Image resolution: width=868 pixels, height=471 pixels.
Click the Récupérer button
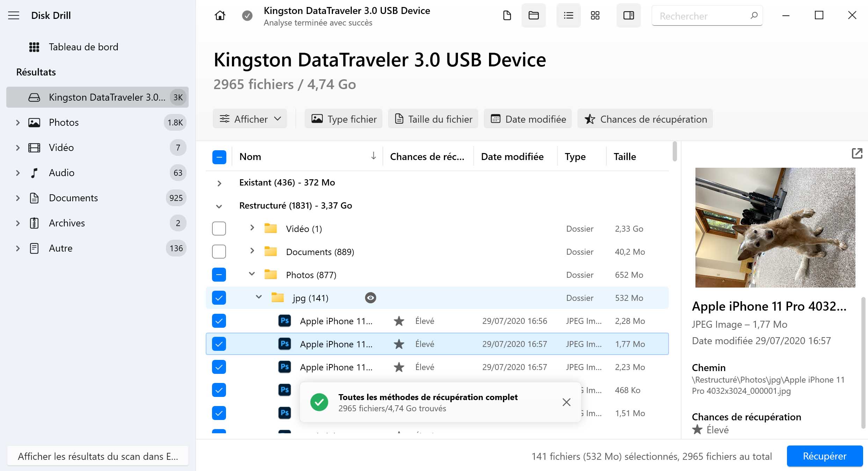click(x=824, y=456)
